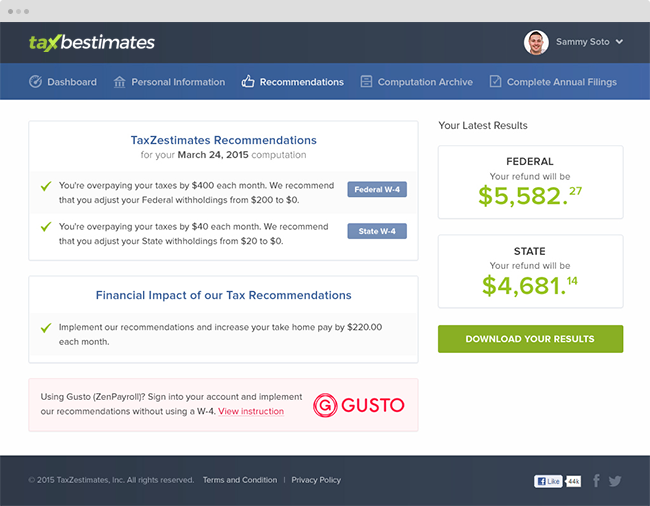Image resolution: width=650 pixels, height=506 pixels.
Task: Click the Personal Information building icon
Action: pos(119,82)
